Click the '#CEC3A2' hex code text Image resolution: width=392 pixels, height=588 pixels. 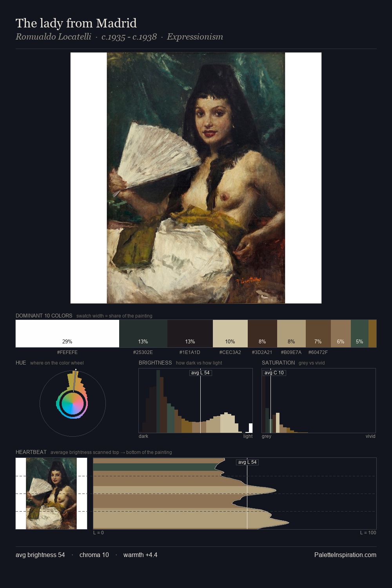(230, 352)
